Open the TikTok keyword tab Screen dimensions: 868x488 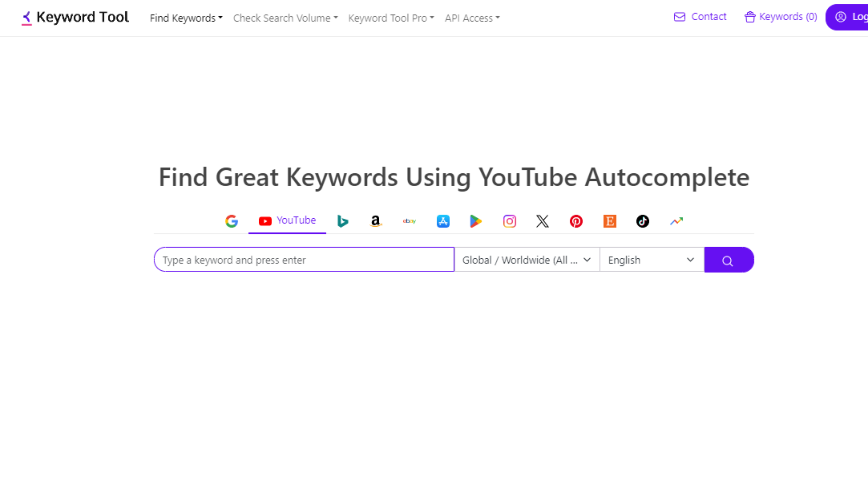(642, 221)
